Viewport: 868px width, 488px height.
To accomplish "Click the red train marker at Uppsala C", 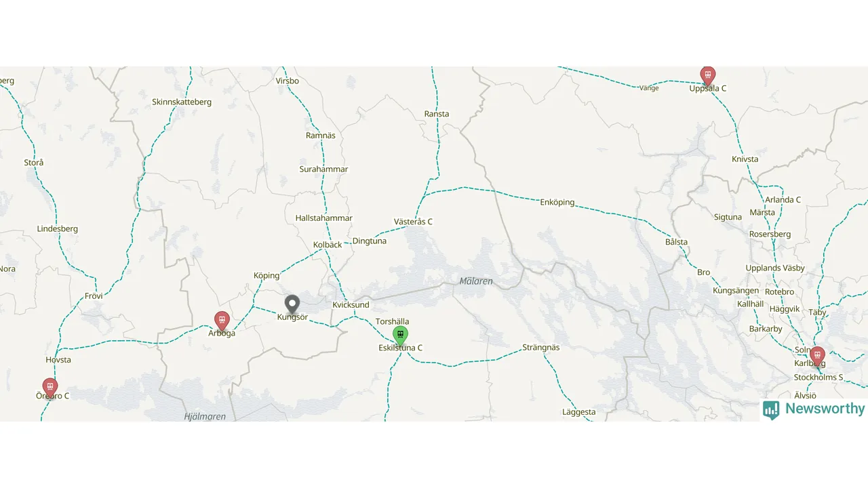I will [x=708, y=76].
